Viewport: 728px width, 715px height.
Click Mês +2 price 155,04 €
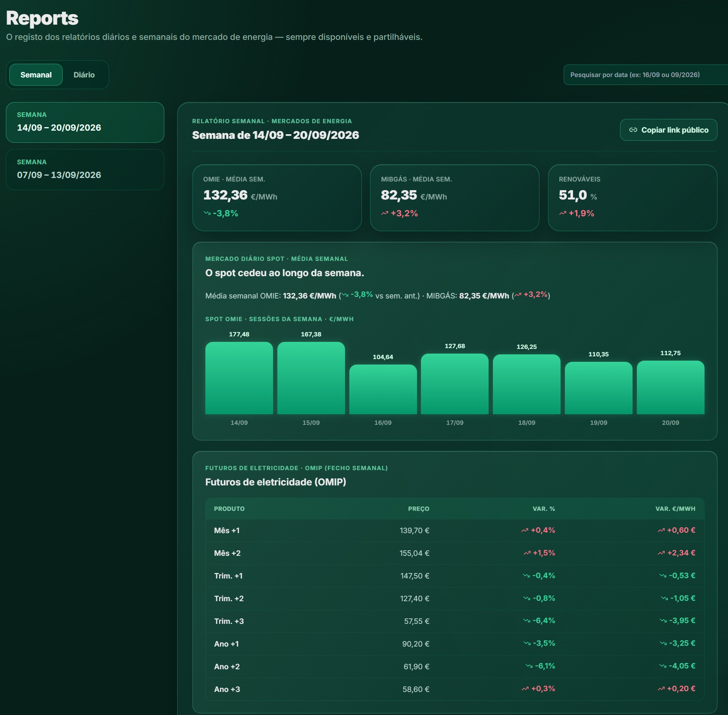click(x=414, y=553)
